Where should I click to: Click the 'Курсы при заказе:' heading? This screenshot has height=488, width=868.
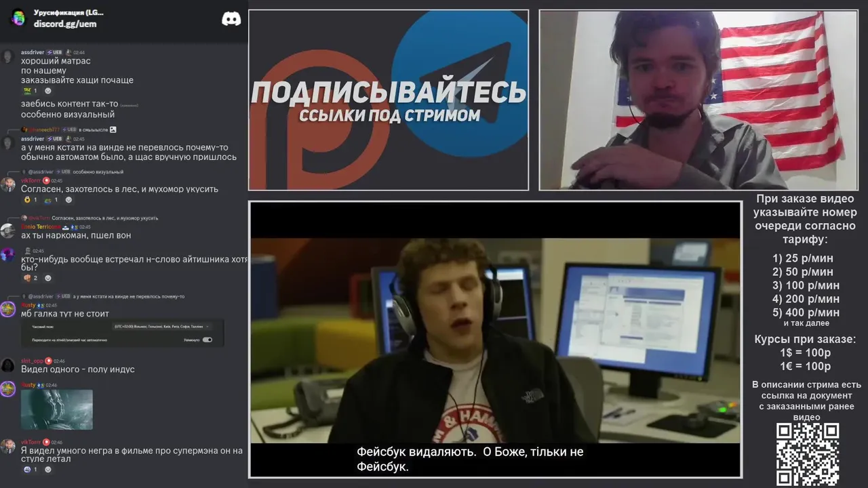coord(806,340)
